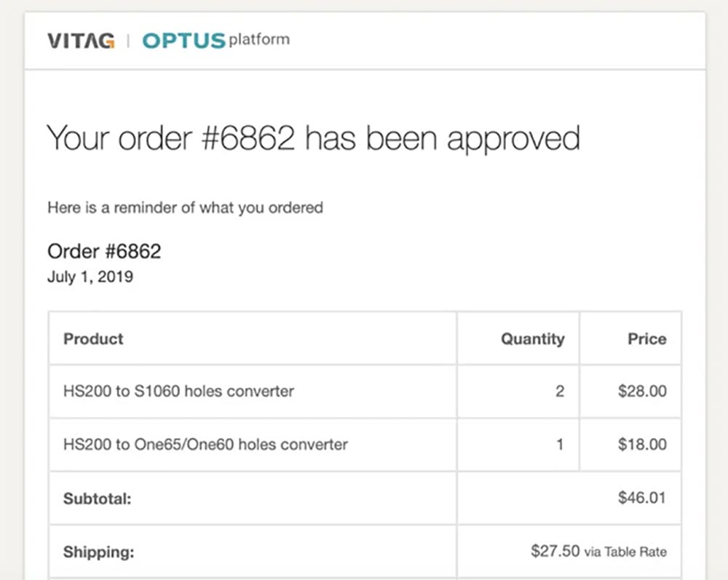Image resolution: width=728 pixels, height=580 pixels.
Task: Click the Order #6862 subheading
Action: [104, 252]
